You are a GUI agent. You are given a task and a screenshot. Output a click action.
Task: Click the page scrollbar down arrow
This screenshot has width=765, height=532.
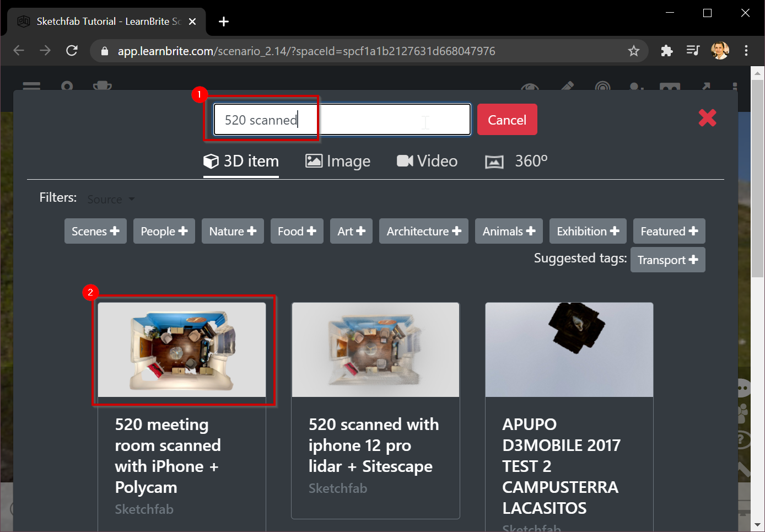tap(758, 525)
